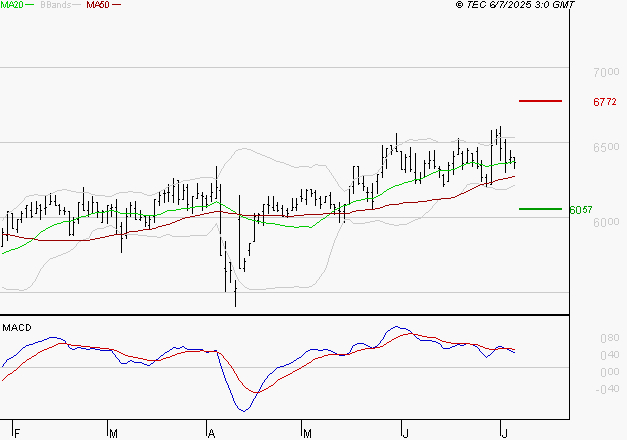This screenshot has width=627, height=440.
Task: Click the 7000 price axis label
Action: point(606,72)
